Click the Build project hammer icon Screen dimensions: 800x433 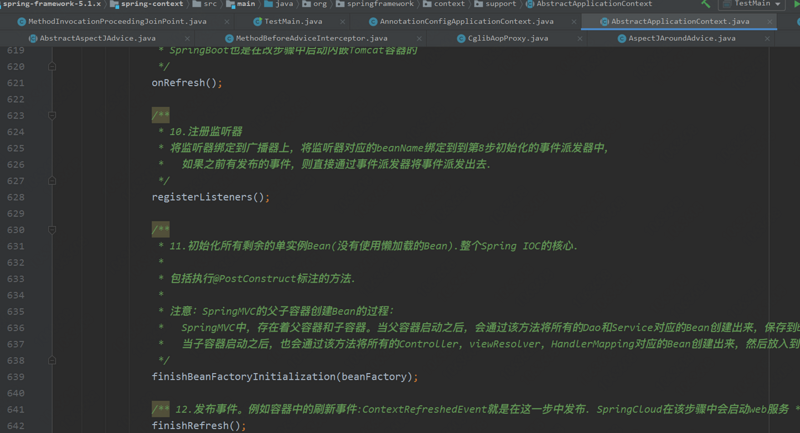pos(706,4)
